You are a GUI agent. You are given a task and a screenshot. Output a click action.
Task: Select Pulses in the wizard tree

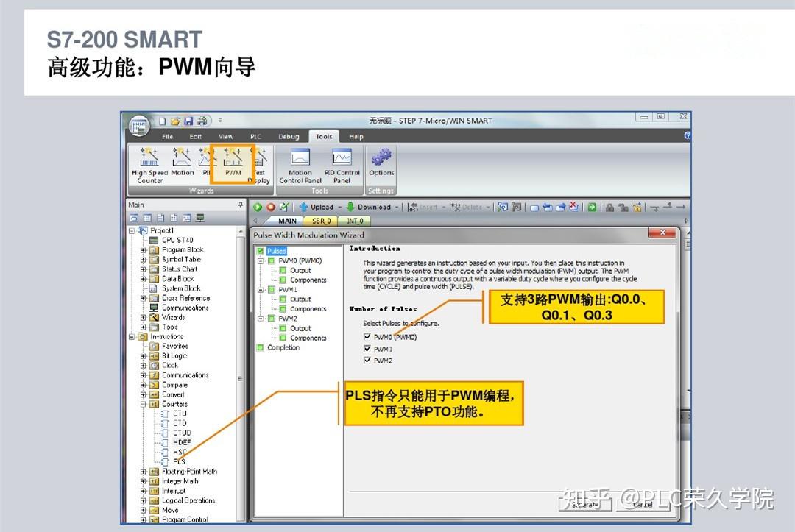(276, 251)
